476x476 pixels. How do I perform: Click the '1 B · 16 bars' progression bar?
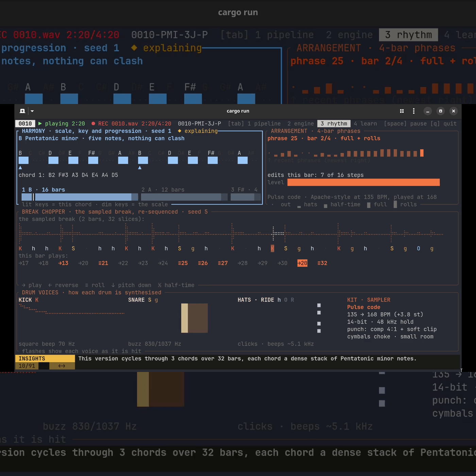click(80, 197)
